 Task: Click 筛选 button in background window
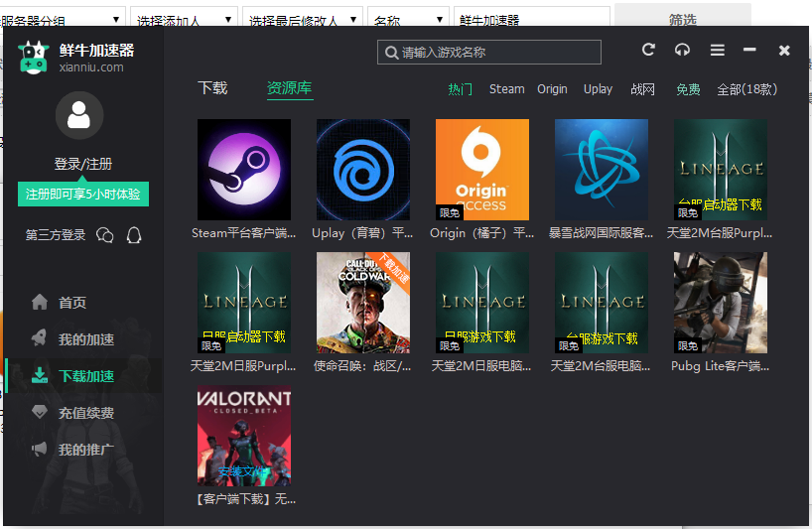[683, 17]
